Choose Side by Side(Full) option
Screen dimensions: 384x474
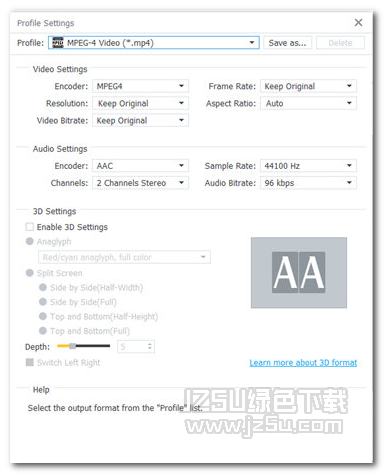(43, 302)
